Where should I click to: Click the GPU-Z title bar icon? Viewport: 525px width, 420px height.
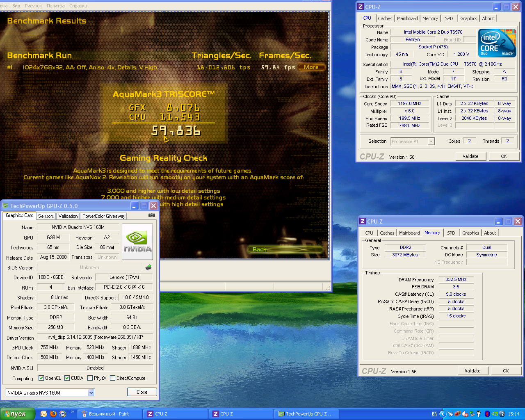pos(6,206)
